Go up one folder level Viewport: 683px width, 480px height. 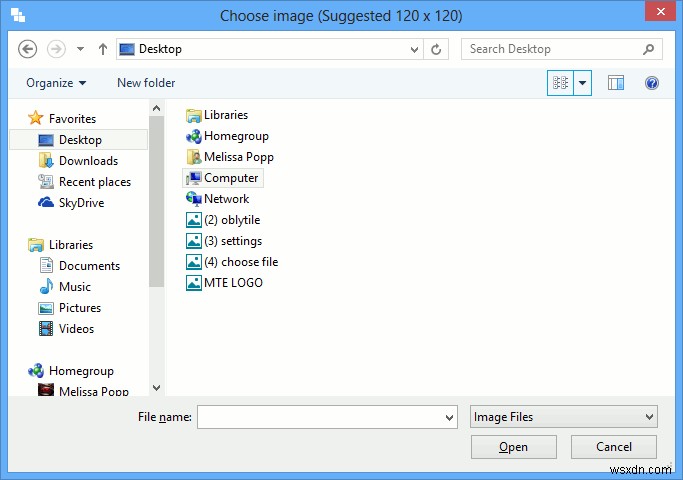click(x=103, y=49)
